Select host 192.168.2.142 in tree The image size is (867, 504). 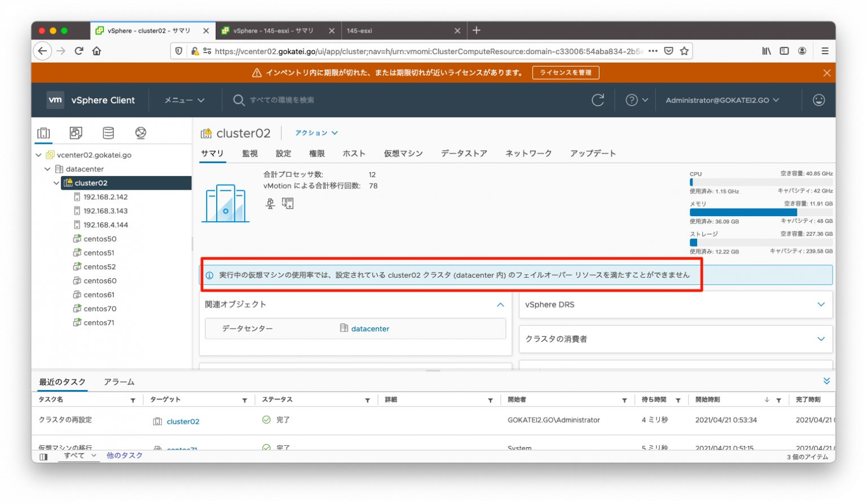(x=106, y=197)
